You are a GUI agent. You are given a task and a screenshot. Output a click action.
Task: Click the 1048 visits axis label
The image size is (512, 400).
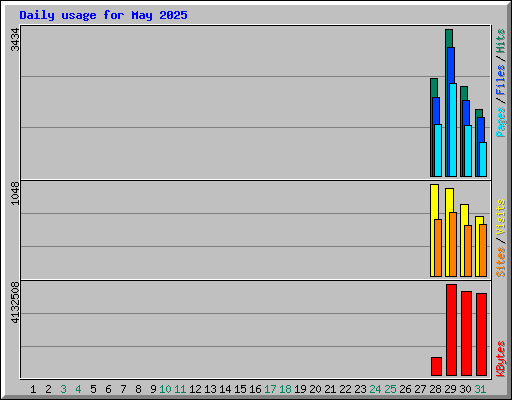(15, 193)
